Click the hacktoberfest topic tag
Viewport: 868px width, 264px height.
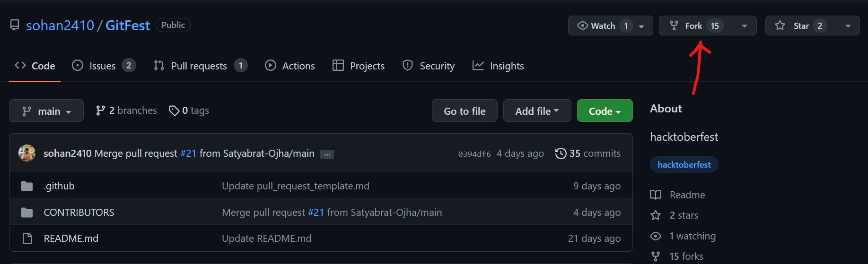click(x=684, y=164)
